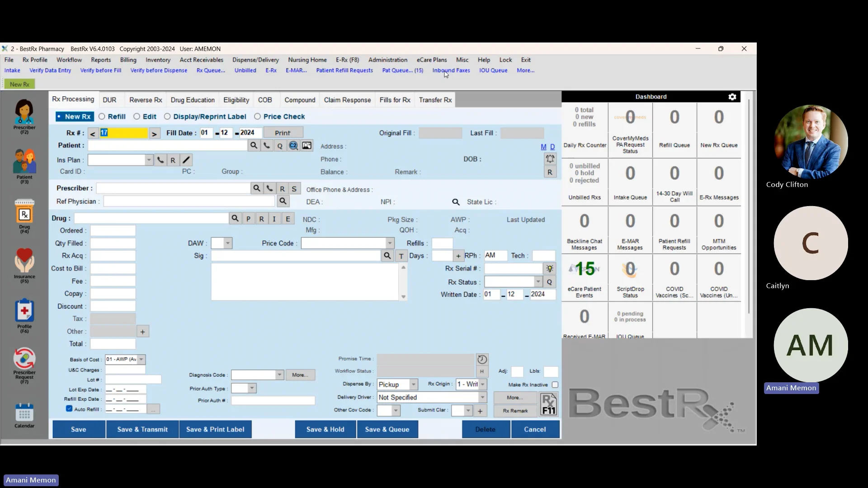
Task: Switch to the Drug Education tab
Action: point(193,100)
